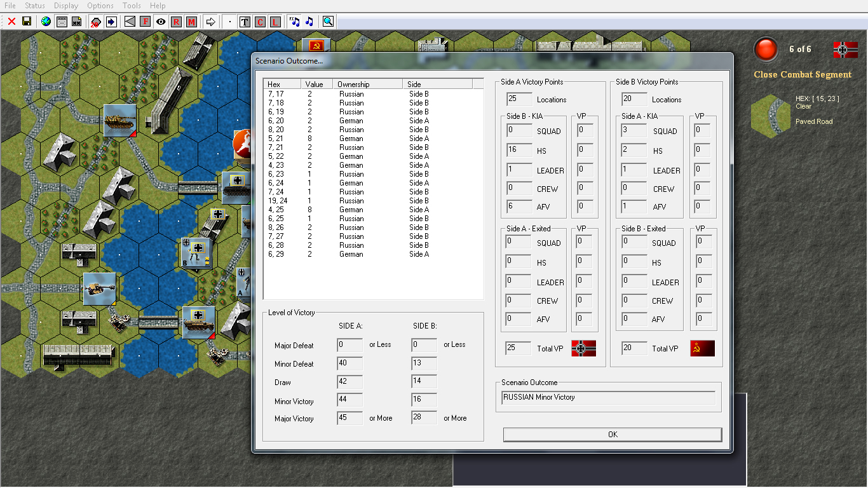Image resolution: width=868 pixels, height=488 pixels.
Task: Select the row for hex 8, 26
Action: (373, 227)
